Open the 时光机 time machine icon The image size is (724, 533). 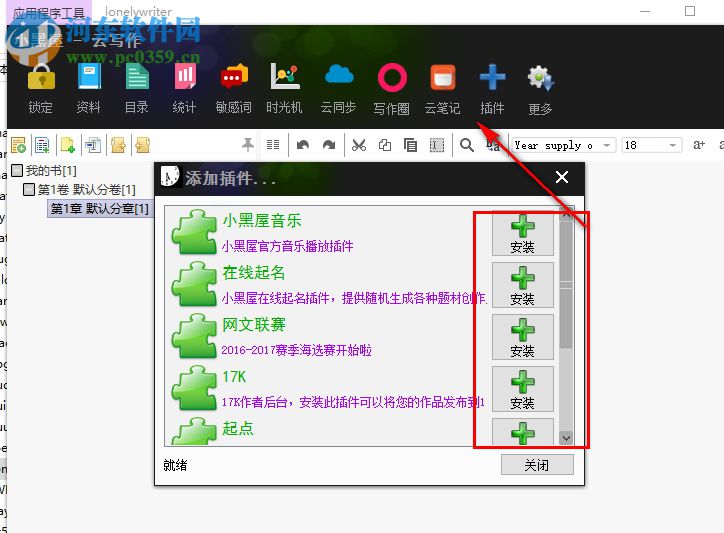[x=285, y=77]
